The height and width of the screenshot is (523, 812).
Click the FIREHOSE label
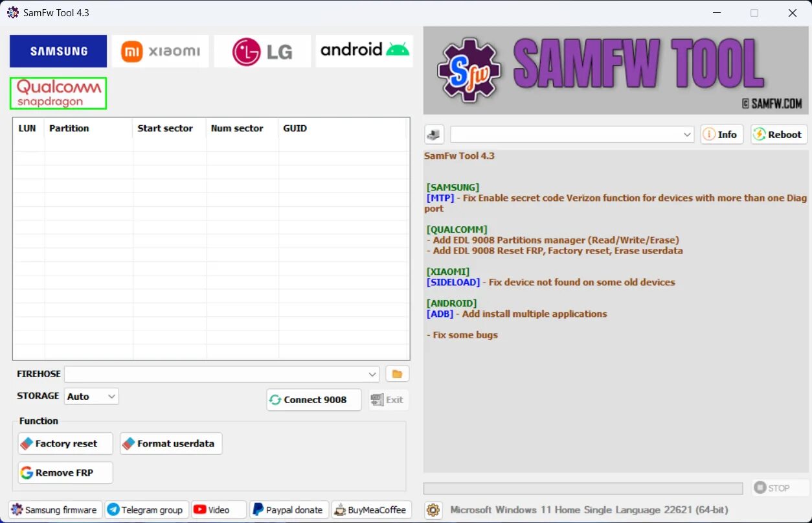coord(39,374)
